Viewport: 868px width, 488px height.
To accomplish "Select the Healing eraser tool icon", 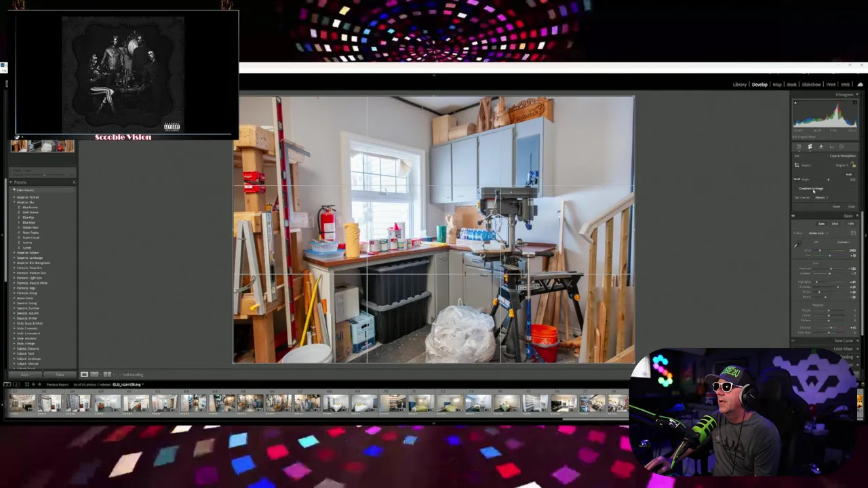I will (821, 146).
